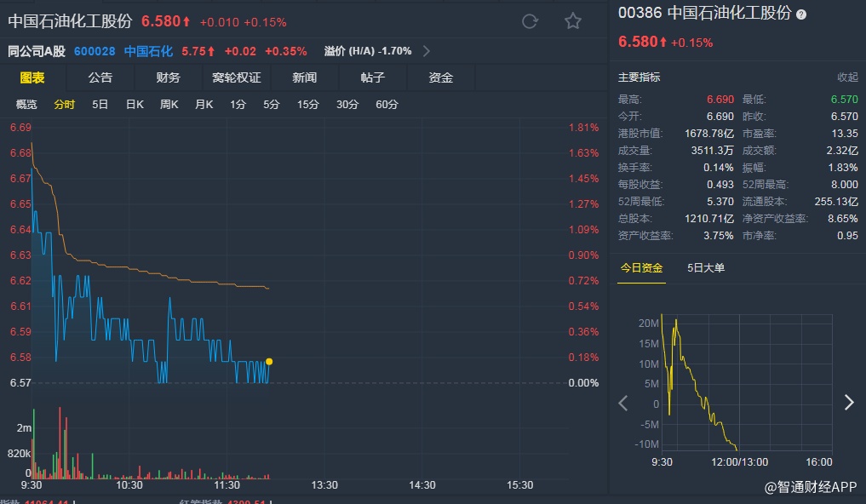Image resolution: width=866 pixels, height=504 pixels.
Task: Switch to the 财务 tab
Action: tap(169, 77)
